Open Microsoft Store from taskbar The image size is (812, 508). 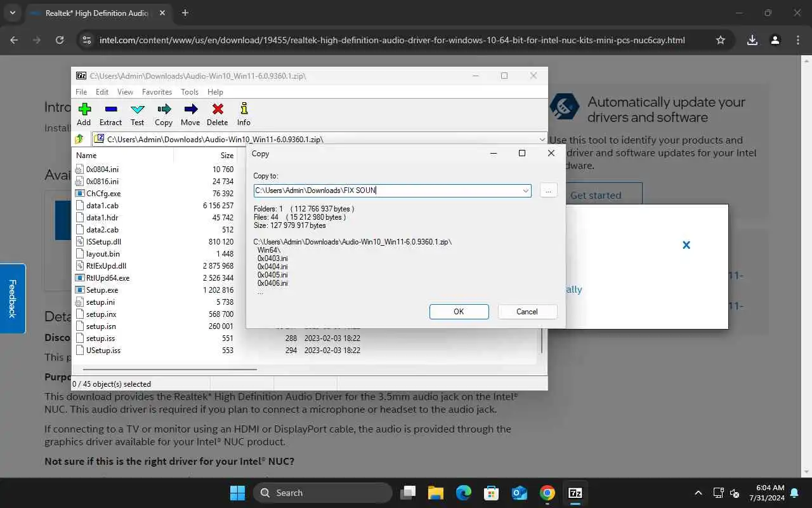click(492, 493)
